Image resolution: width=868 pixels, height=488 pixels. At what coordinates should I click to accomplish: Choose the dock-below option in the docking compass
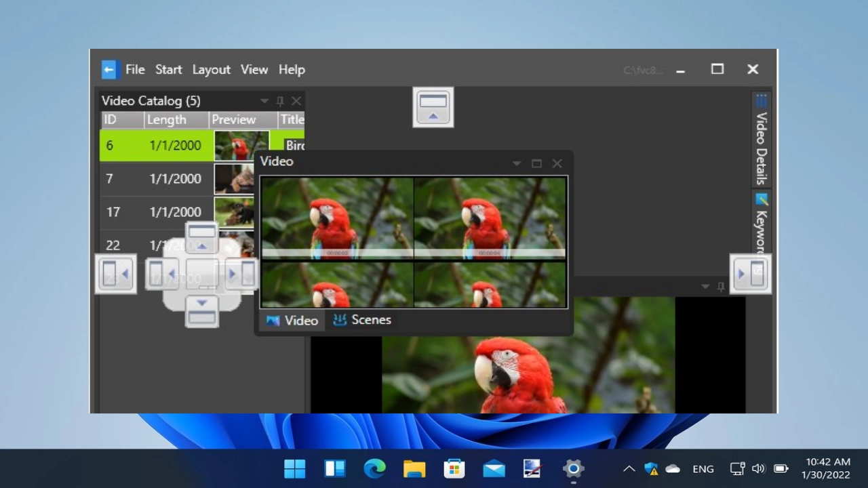(x=201, y=310)
